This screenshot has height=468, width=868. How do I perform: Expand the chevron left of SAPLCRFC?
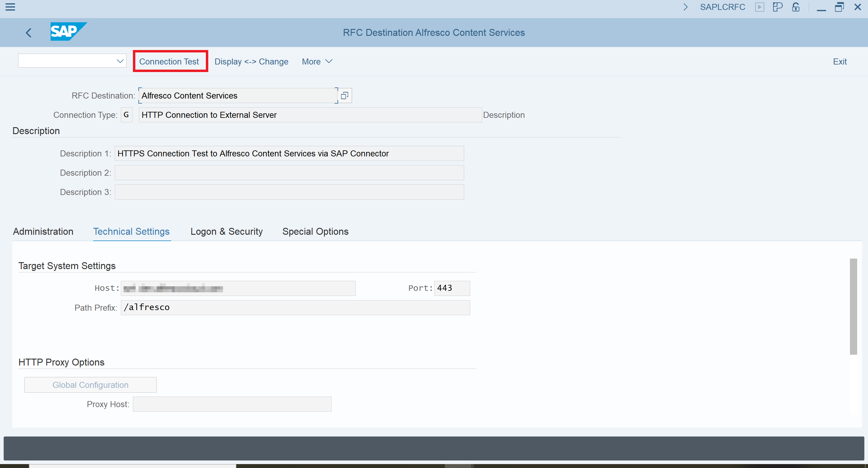pos(685,7)
